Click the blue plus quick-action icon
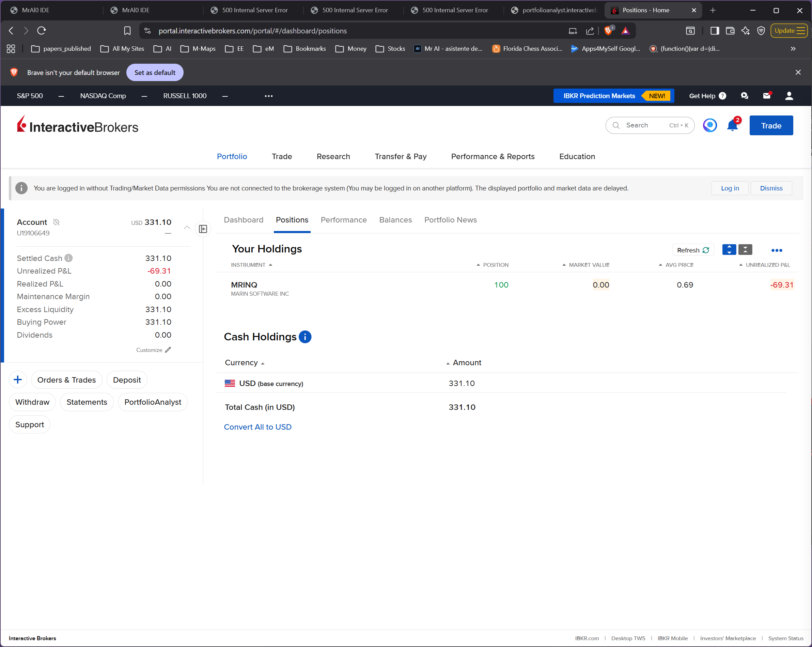Image resolution: width=812 pixels, height=647 pixels. pyautogui.click(x=18, y=380)
